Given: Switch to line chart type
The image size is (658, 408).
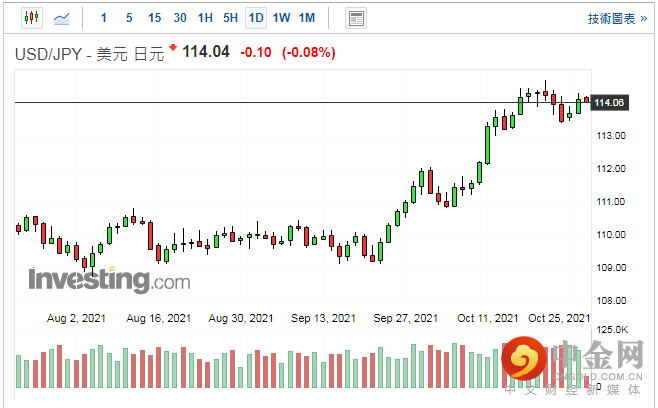Looking at the screenshot, I should (x=61, y=17).
